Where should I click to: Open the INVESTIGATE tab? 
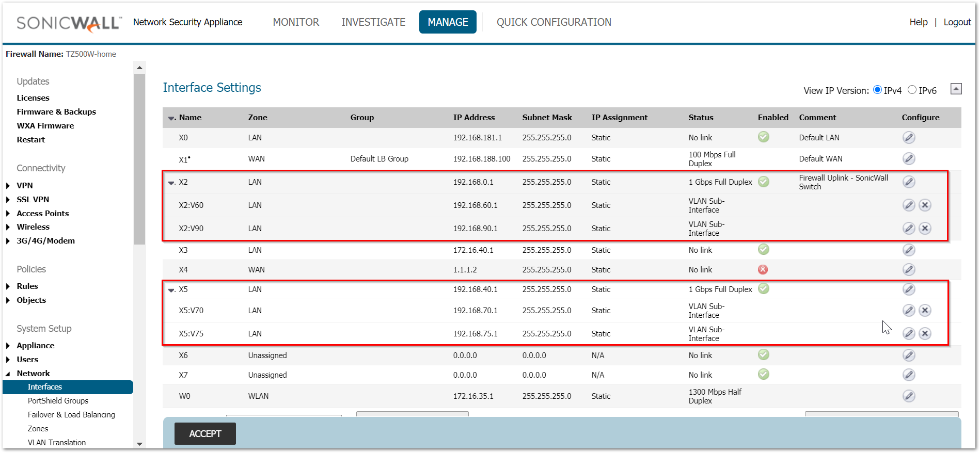373,22
